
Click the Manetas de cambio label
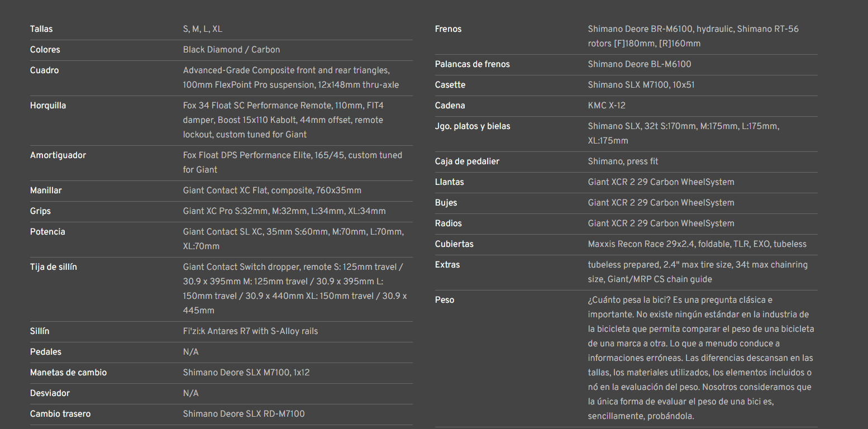click(68, 373)
